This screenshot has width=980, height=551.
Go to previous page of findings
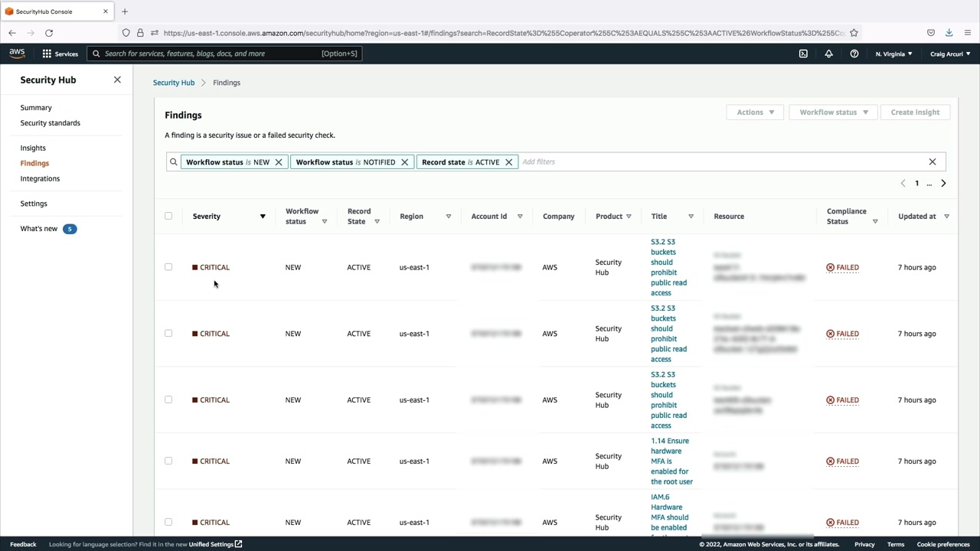point(903,184)
